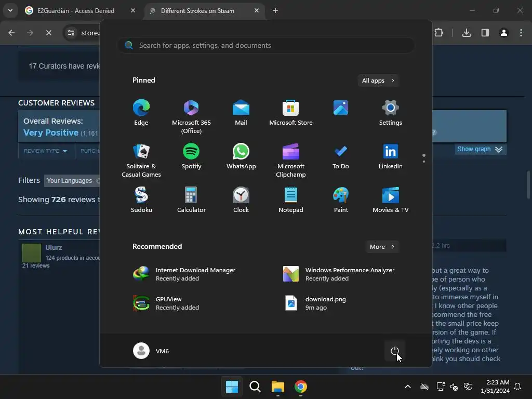The image size is (532, 399).
Task: Open the clock showing 2:23 AM
Action: (x=495, y=387)
